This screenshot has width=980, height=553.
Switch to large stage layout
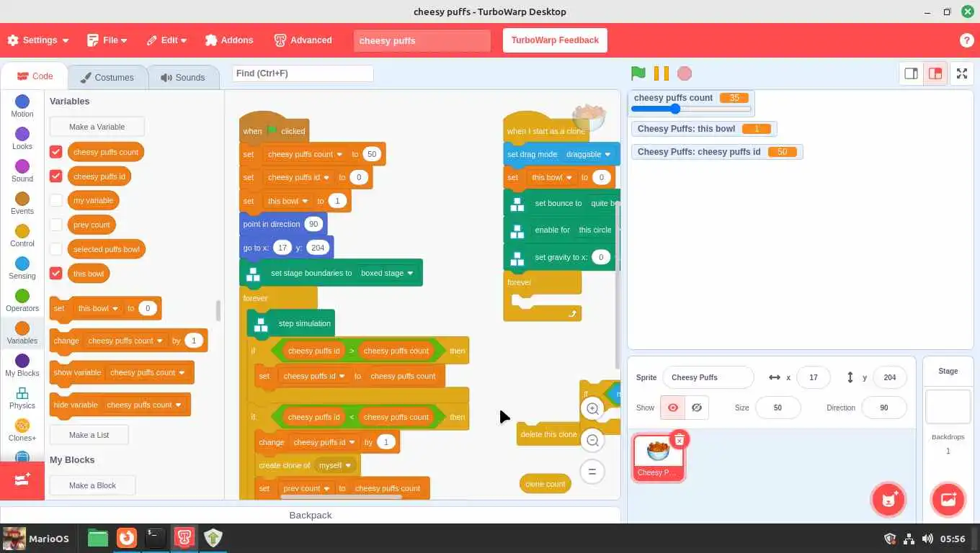[935, 73]
